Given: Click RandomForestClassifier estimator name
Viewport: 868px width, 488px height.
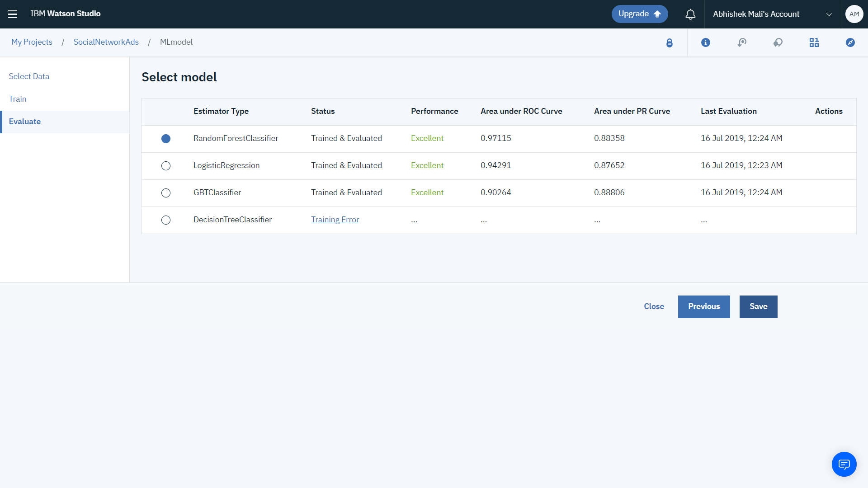Looking at the screenshot, I should (x=236, y=138).
